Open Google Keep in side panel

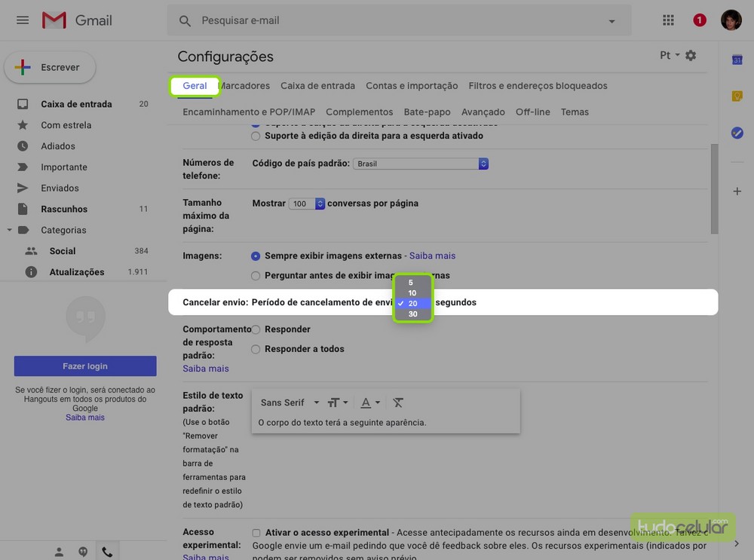pos(737,96)
